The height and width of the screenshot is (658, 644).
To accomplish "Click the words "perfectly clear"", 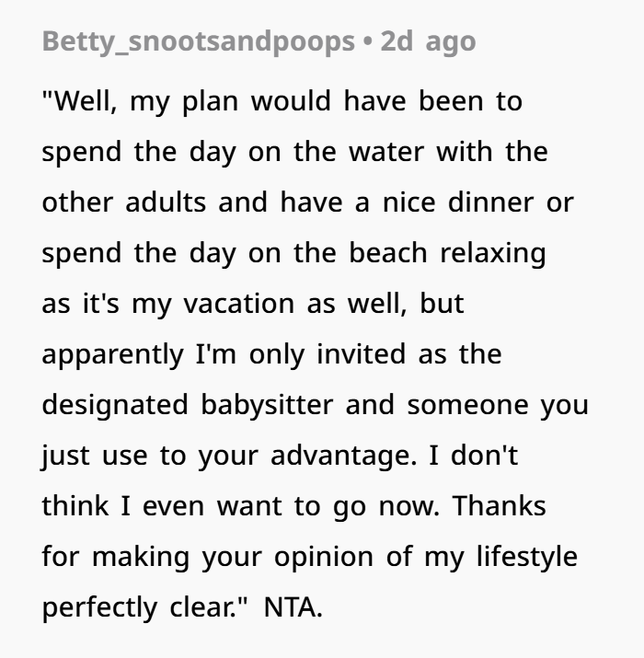I will point(147,607).
